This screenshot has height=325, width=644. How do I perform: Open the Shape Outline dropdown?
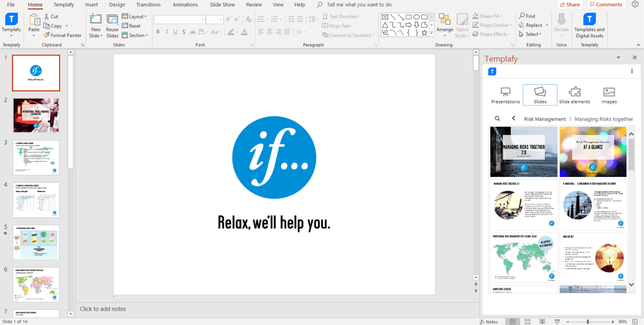tap(492, 25)
